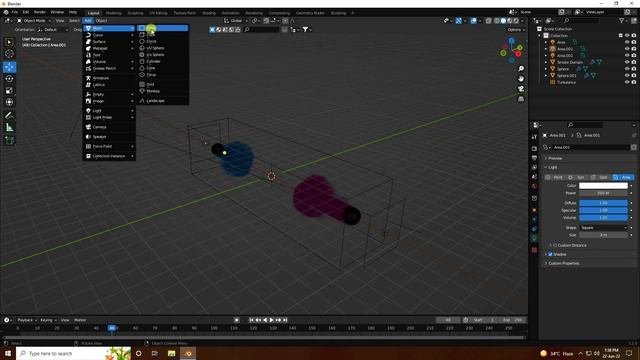Adjust the Specular slider
Image resolution: width=640 pixels, height=360 pixels.
[x=603, y=210]
